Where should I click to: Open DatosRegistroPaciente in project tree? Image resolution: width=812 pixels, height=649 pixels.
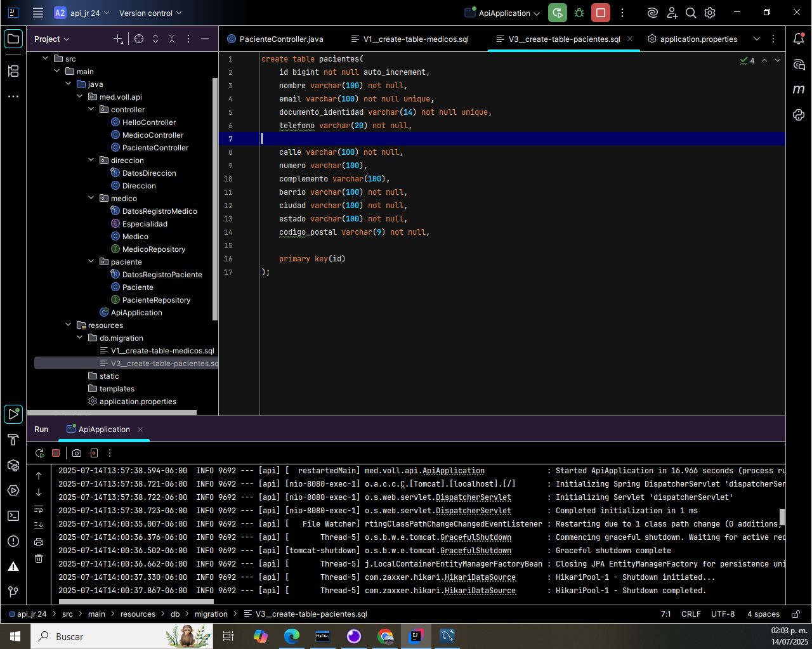(162, 275)
